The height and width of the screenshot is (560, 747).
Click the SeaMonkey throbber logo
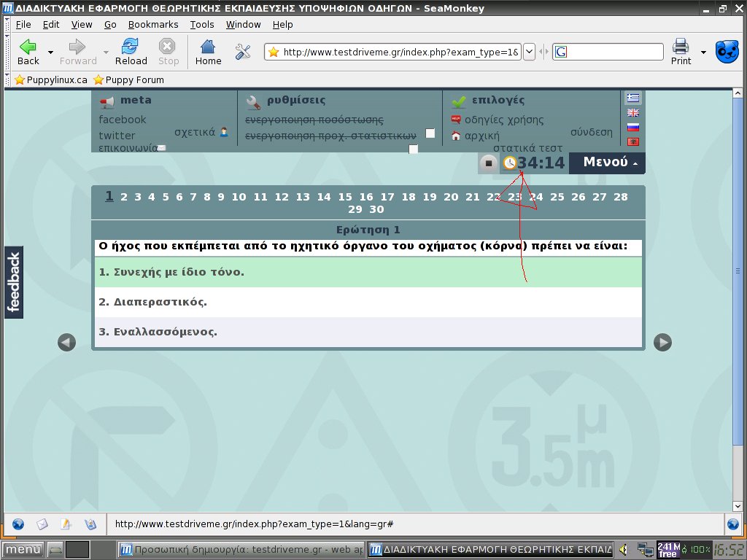click(x=727, y=52)
